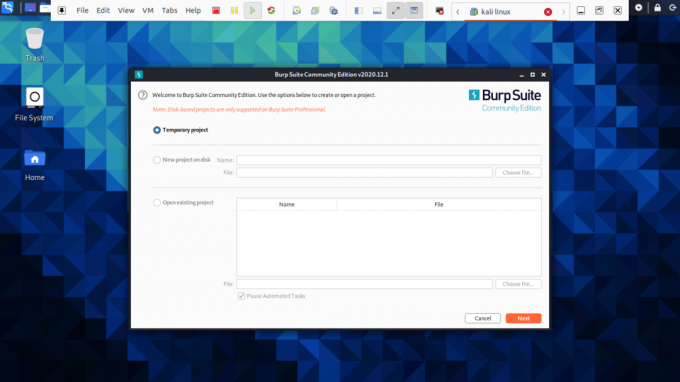Click the revert snapshot icon

(x=315, y=10)
